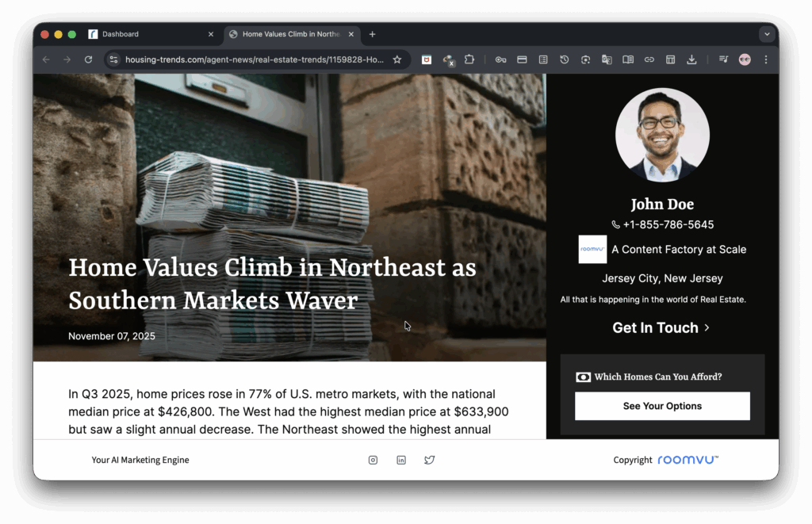Expand the Get In Touch chevron
This screenshot has width=812, height=524.
(707, 327)
